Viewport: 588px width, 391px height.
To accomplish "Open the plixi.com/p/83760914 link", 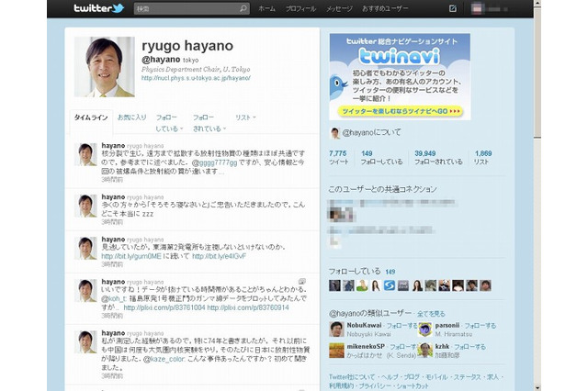I will 248,307.
